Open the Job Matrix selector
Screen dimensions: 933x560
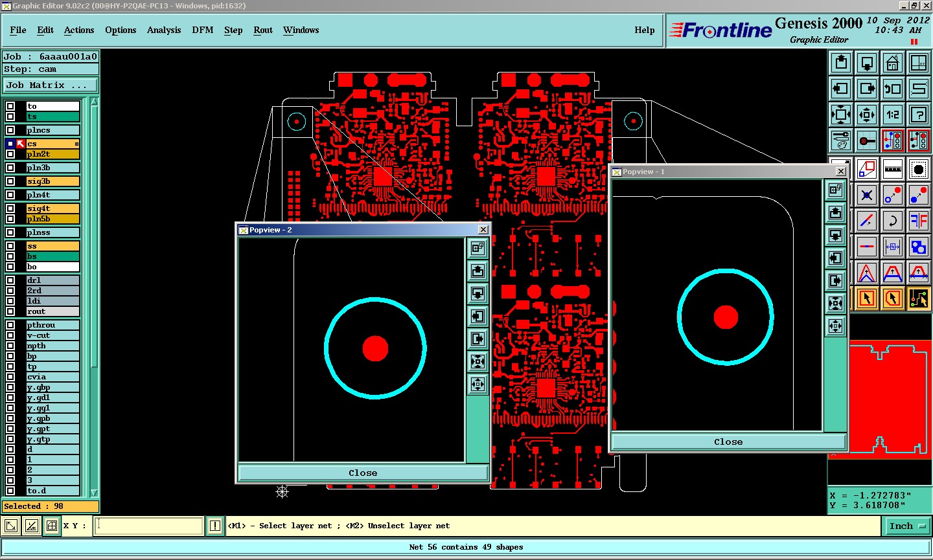51,85
